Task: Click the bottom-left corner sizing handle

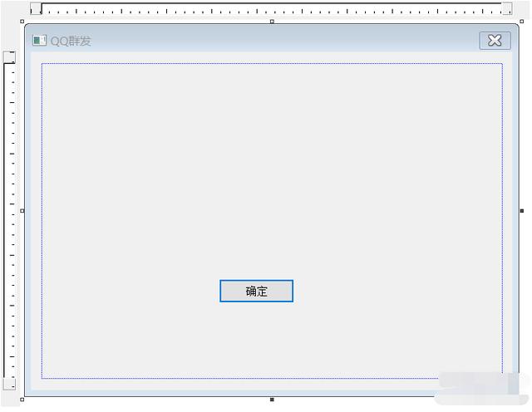Action: pos(22,400)
